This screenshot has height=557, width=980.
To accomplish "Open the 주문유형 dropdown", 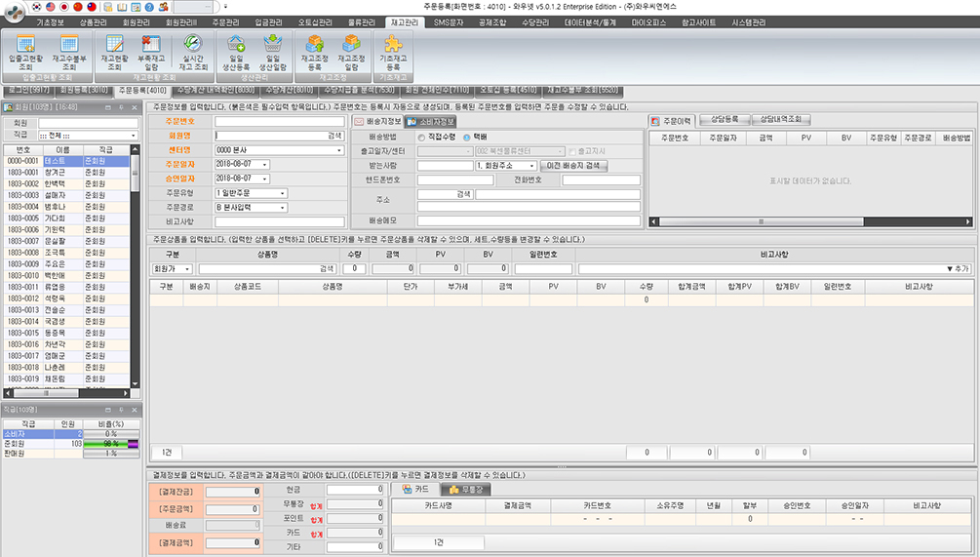I will [x=283, y=193].
